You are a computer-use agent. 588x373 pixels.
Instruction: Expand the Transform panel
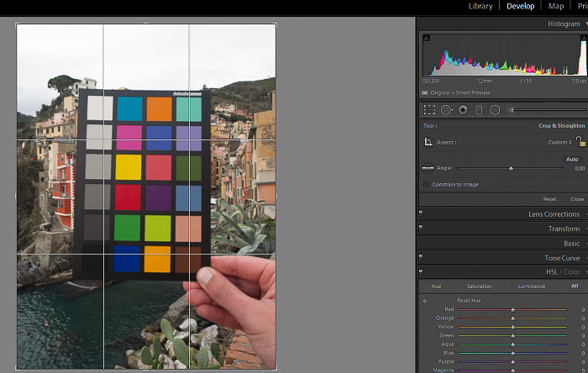coord(564,229)
